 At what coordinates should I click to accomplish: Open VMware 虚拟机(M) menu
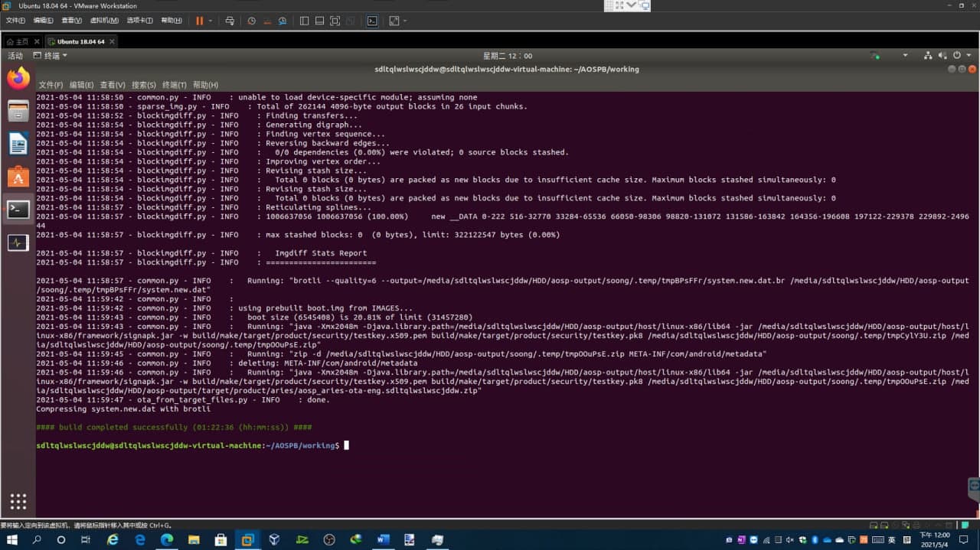click(x=104, y=21)
